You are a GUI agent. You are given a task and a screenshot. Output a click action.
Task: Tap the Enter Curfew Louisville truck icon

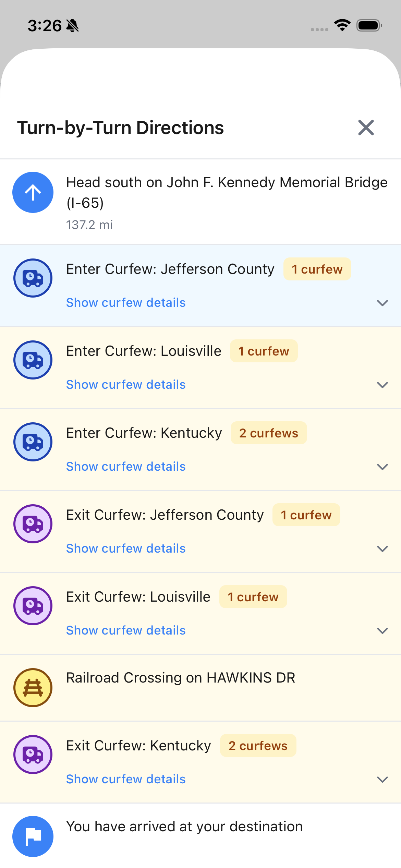(x=33, y=360)
